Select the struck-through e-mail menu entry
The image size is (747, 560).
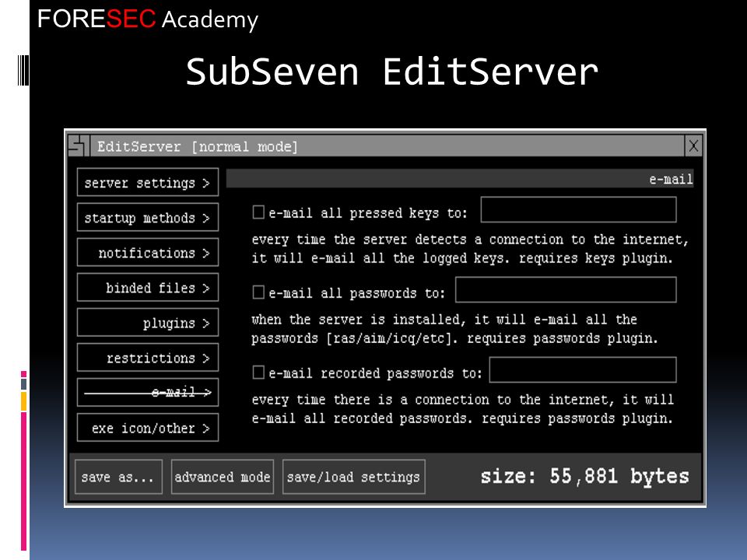click(x=148, y=393)
